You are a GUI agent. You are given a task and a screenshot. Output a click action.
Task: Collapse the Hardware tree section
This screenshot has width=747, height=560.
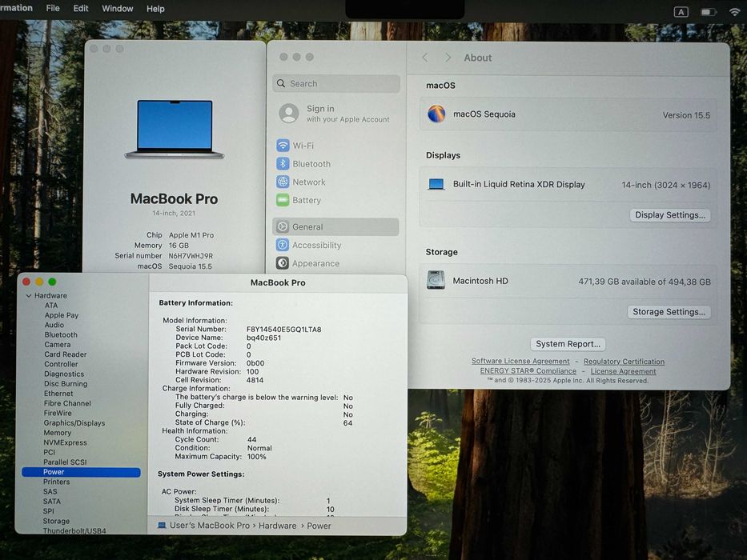(x=29, y=296)
